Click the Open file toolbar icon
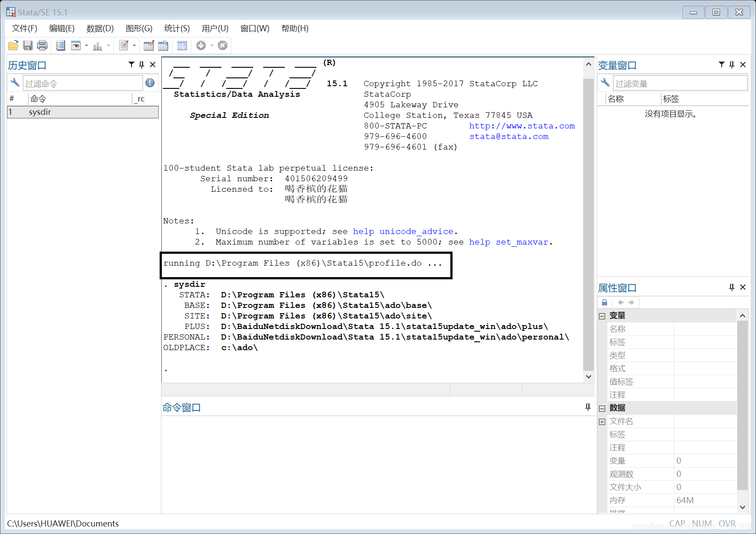 (x=13, y=45)
